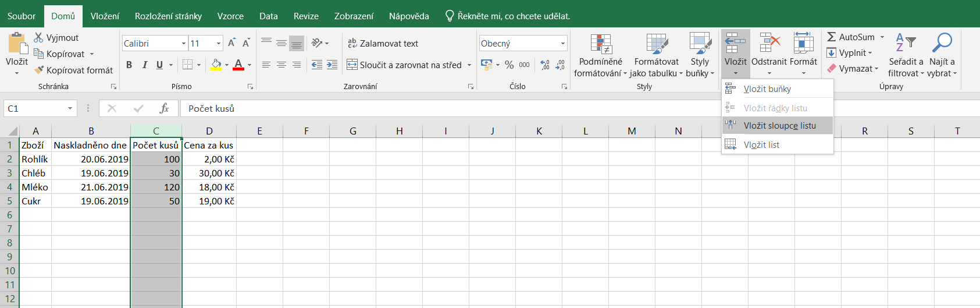The height and width of the screenshot is (308, 980).
Task: Open Podmíněné formátování
Action: point(600,55)
